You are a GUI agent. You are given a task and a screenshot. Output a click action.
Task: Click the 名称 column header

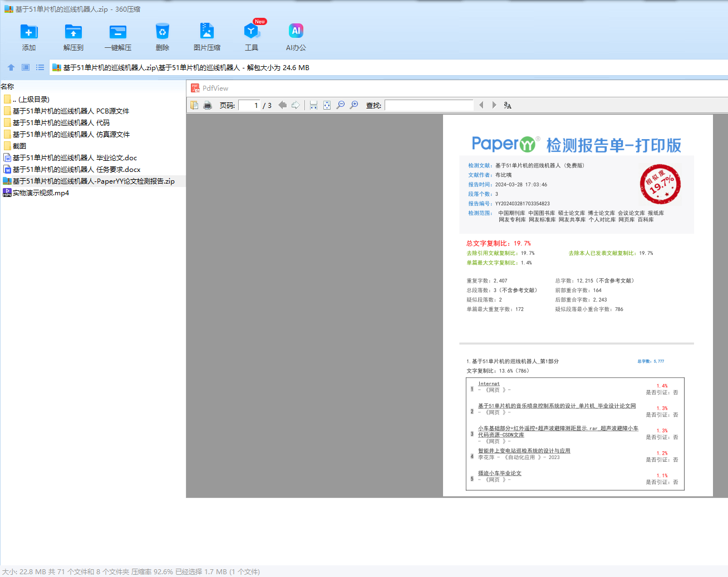7,86
